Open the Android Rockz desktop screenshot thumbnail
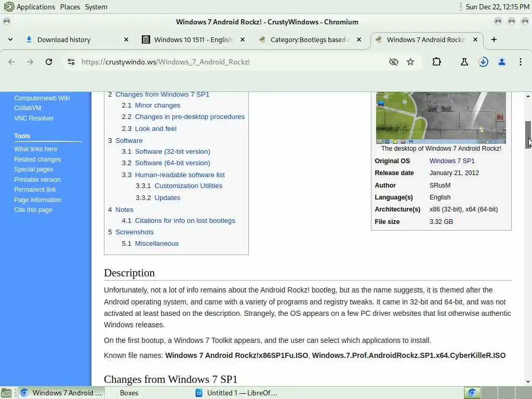The height and width of the screenshot is (399, 532). click(x=441, y=118)
